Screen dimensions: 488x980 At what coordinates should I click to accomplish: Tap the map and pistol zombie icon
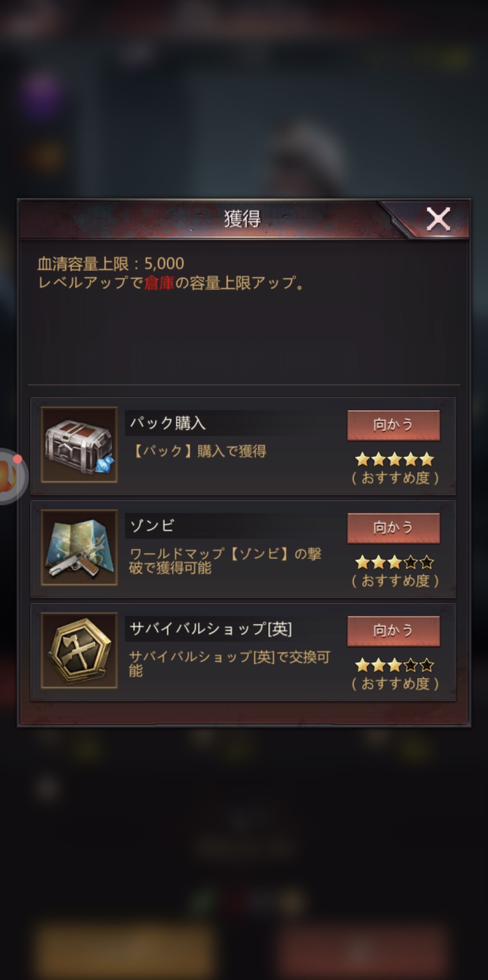(79, 548)
